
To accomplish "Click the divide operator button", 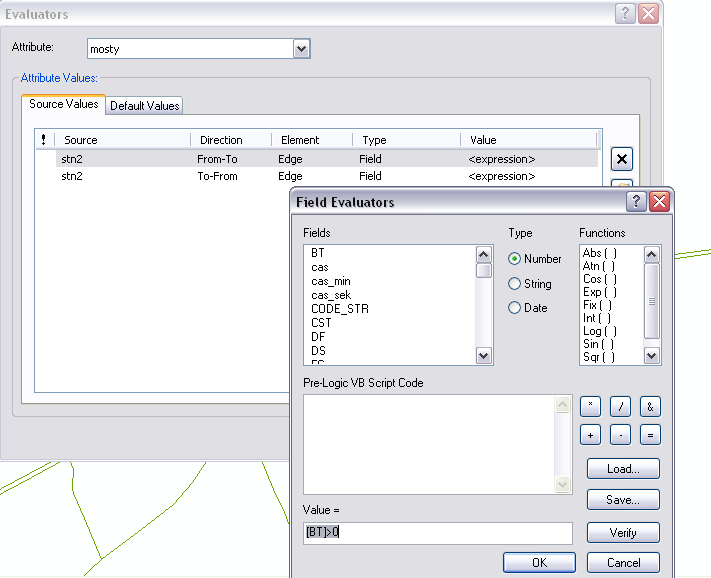I will click(620, 406).
